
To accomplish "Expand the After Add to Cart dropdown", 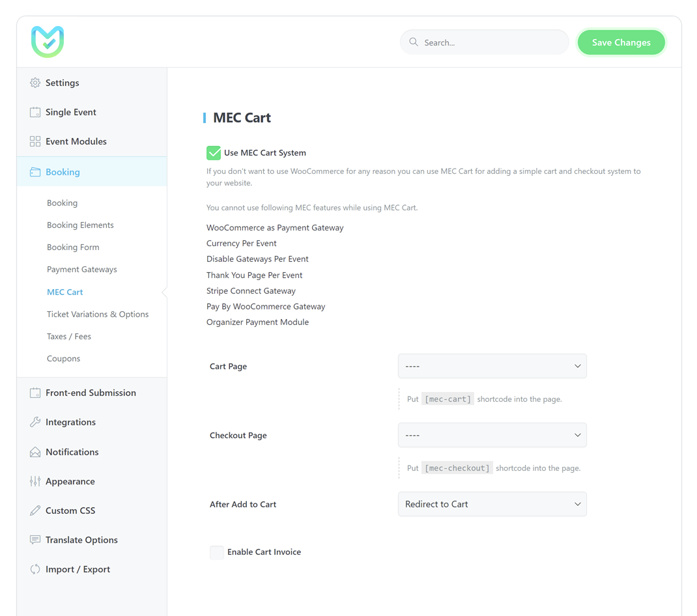I will [492, 504].
